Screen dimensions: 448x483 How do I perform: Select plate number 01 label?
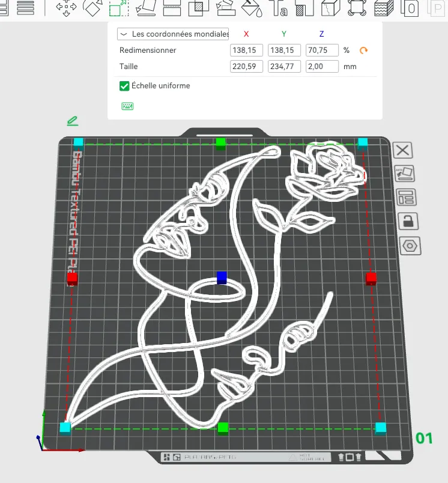click(424, 439)
